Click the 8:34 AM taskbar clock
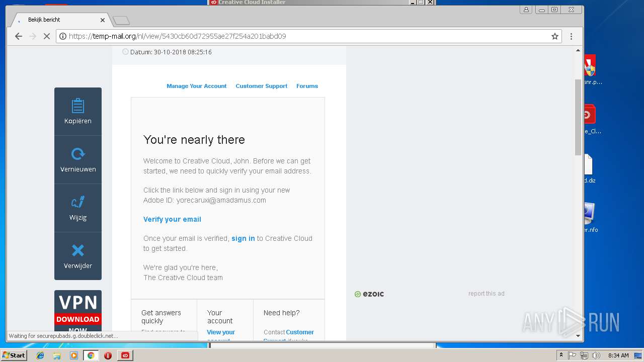The image size is (644, 362). click(x=618, y=355)
